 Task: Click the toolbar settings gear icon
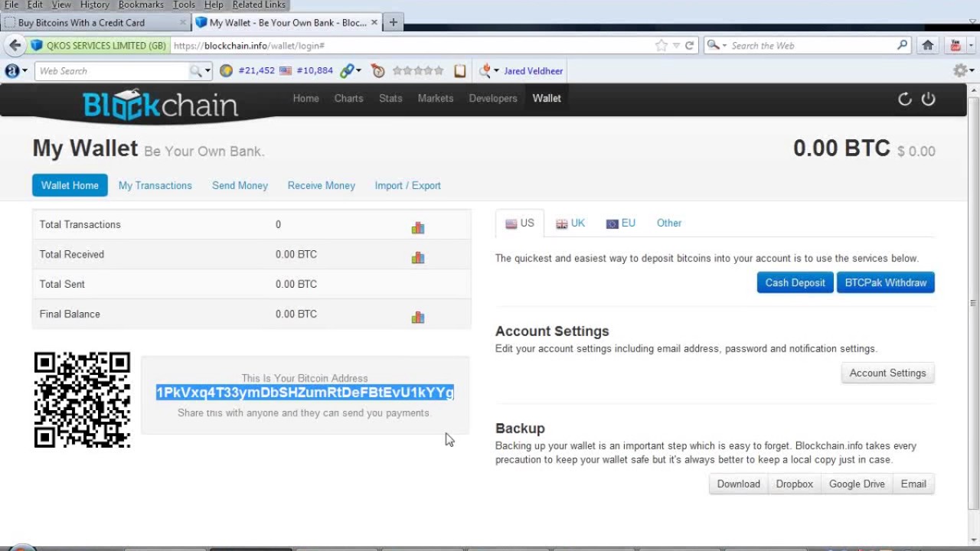[960, 70]
